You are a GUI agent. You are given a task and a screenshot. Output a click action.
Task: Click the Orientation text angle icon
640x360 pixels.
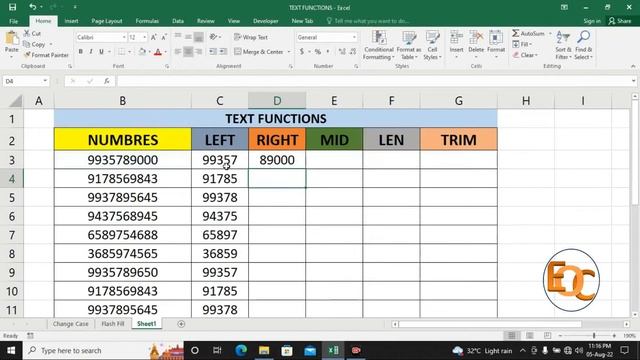[x=213, y=37]
